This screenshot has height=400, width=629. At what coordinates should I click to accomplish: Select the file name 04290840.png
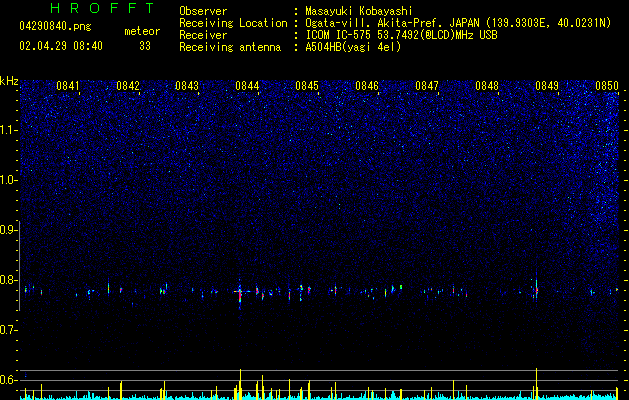coord(55,26)
